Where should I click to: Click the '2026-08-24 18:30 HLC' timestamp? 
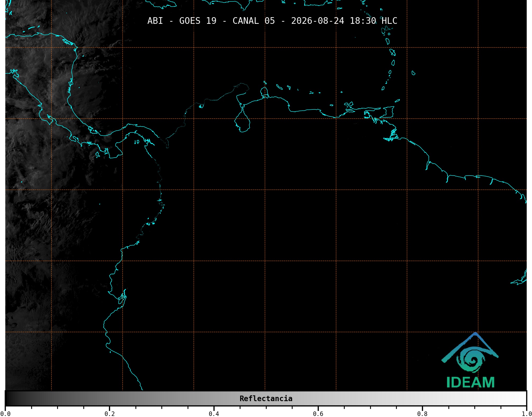click(344, 21)
